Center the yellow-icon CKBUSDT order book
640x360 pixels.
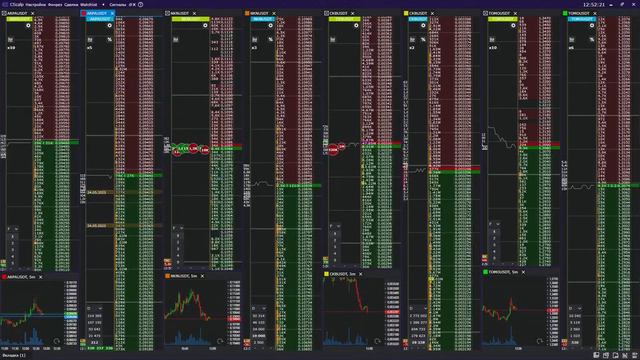pos(423,25)
